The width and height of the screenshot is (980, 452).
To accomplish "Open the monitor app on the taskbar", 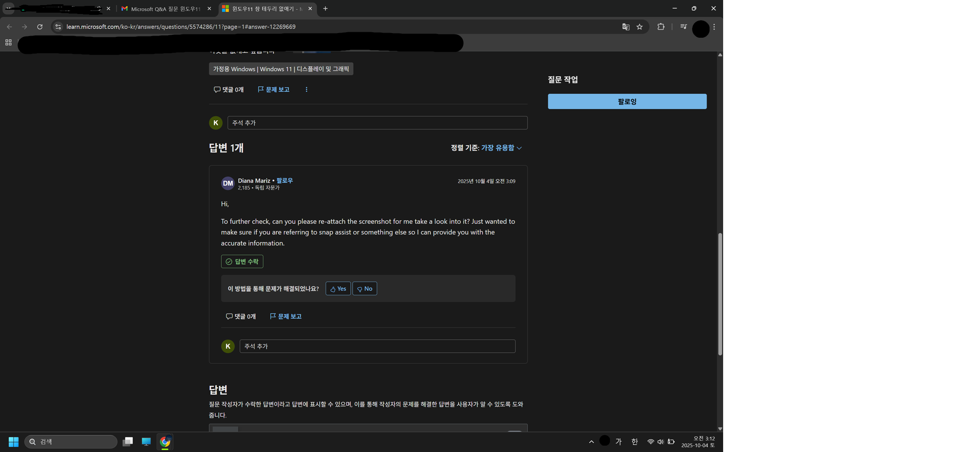I will pyautogui.click(x=146, y=442).
